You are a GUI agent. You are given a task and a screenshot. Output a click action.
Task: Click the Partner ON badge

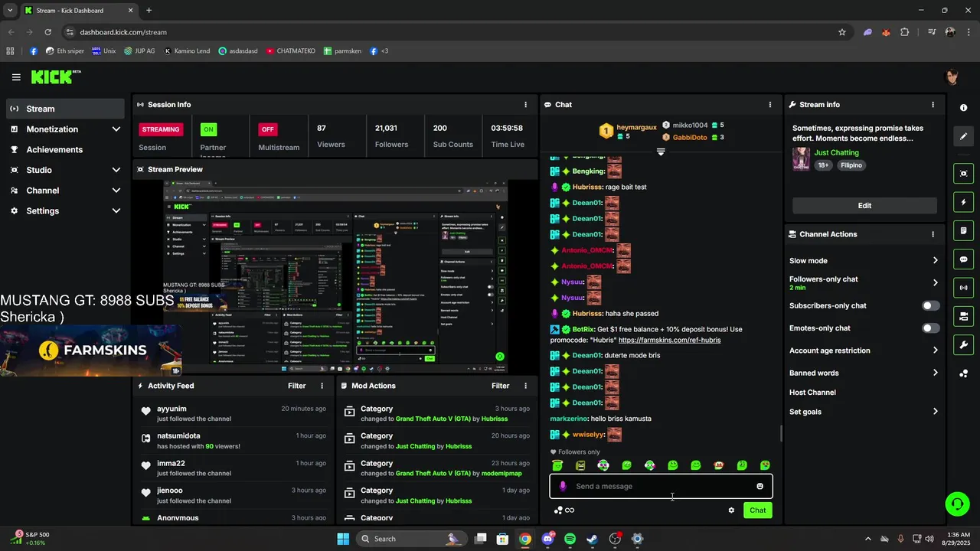pos(208,129)
